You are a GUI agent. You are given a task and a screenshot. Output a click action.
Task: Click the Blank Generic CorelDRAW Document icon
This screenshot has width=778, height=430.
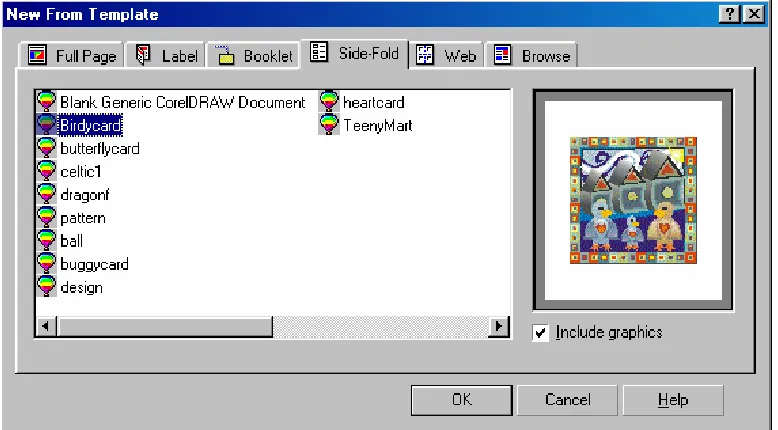point(47,101)
